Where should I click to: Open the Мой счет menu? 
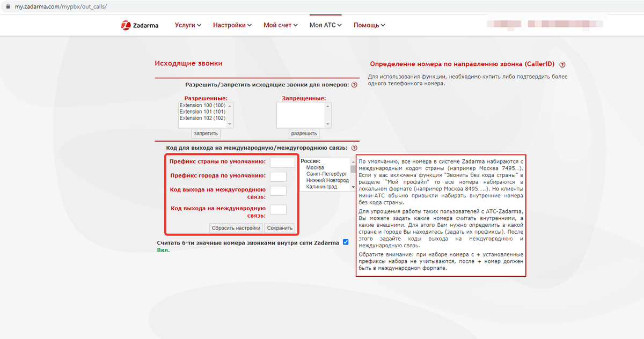(x=281, y=25)
